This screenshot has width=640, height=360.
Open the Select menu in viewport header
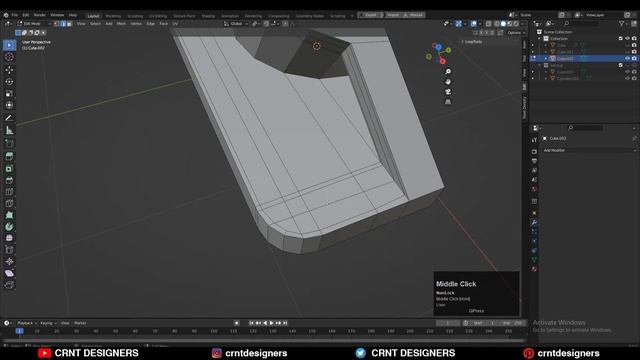click(96, 24)
